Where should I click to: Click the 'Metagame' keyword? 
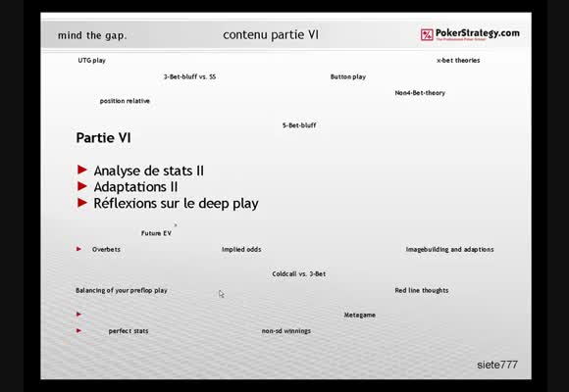pyautogui.click(x=360, y=315)
